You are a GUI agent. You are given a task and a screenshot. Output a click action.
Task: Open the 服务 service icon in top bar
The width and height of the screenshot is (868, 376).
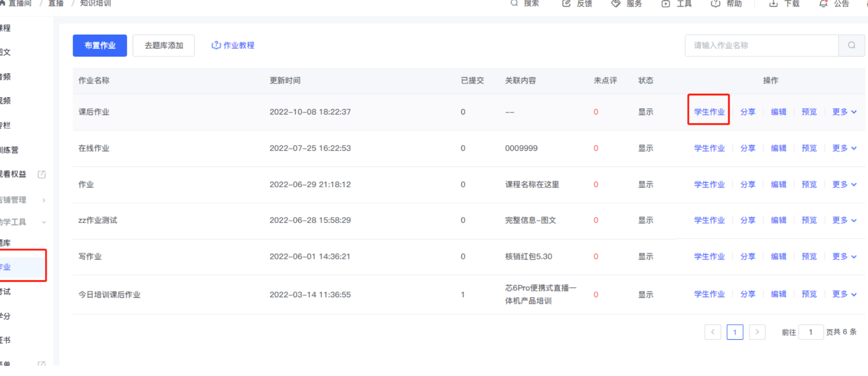616,4
